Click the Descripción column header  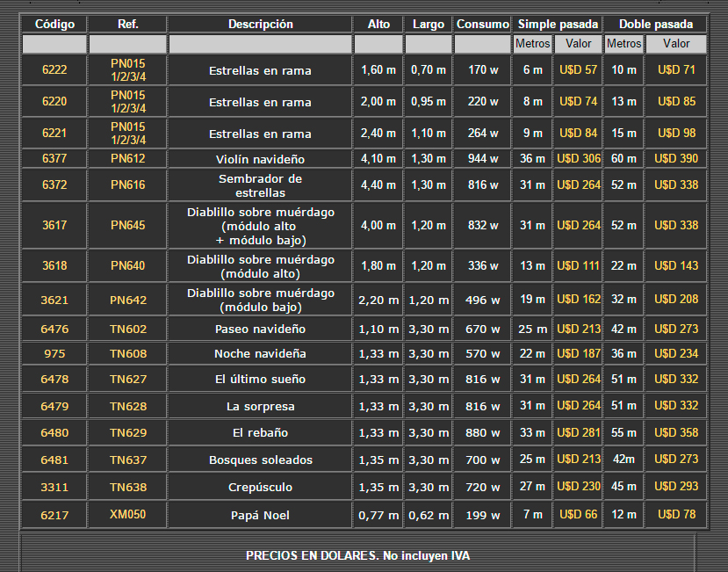pos(261,25)
